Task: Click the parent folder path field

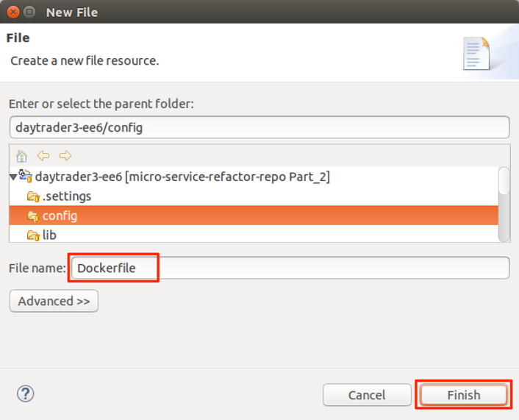Action: [259, 127]
